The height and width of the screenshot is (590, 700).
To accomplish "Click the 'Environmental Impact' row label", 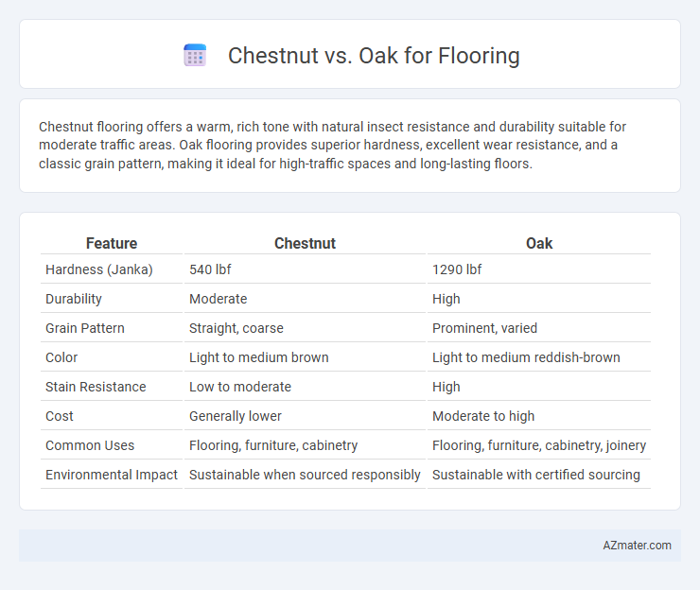I will click(112, 475).
